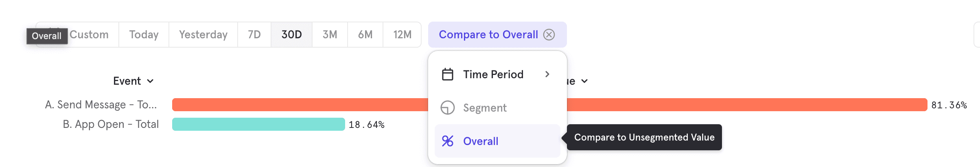Click the A. Send Message event label

pos(101,105)
